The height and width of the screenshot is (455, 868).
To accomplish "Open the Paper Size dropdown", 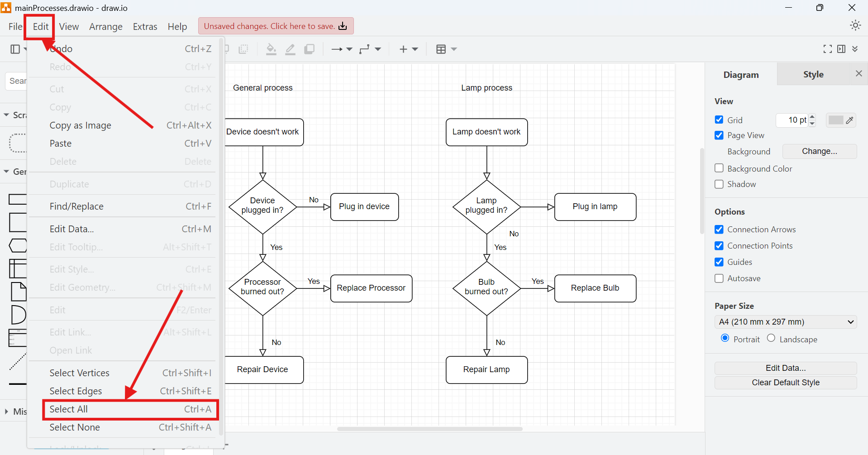I will click(785, 321).
